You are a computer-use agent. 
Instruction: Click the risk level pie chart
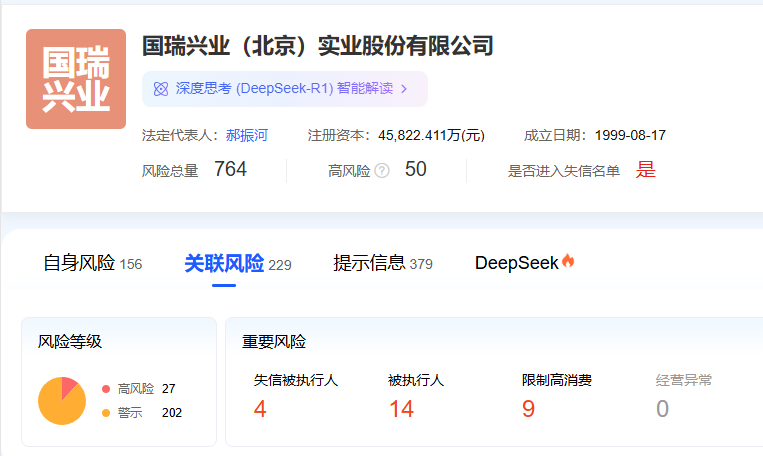62,401
